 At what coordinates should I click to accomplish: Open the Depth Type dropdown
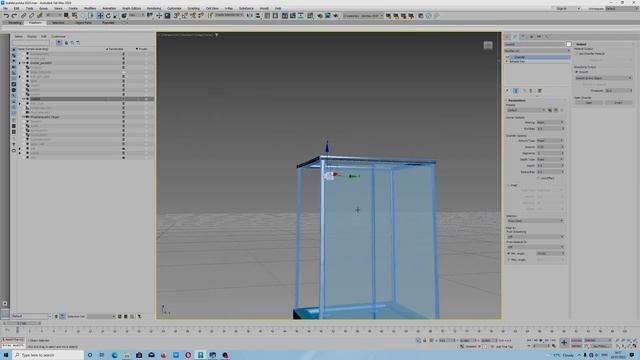coord(550,159)
